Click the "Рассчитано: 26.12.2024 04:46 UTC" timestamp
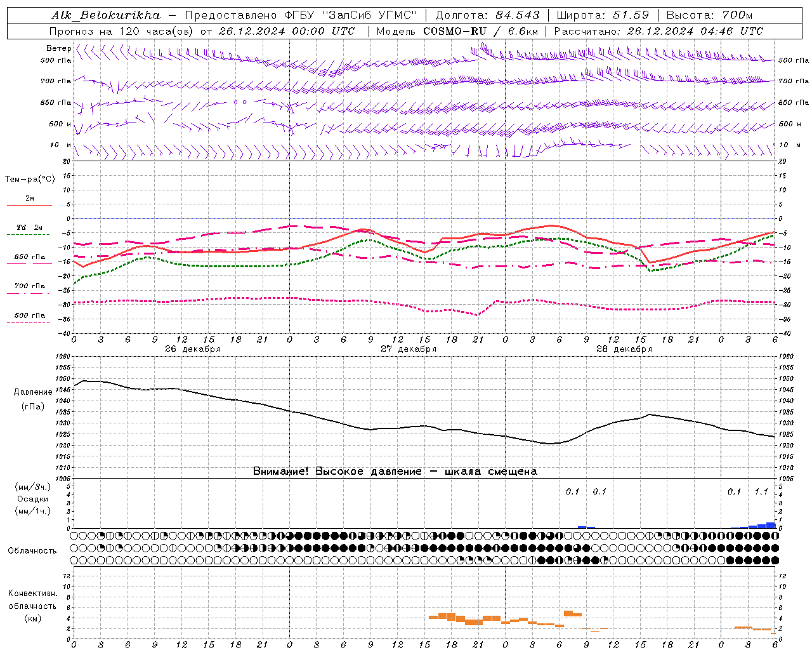Viewport: 812px width, 650px height. click(658, 31)
